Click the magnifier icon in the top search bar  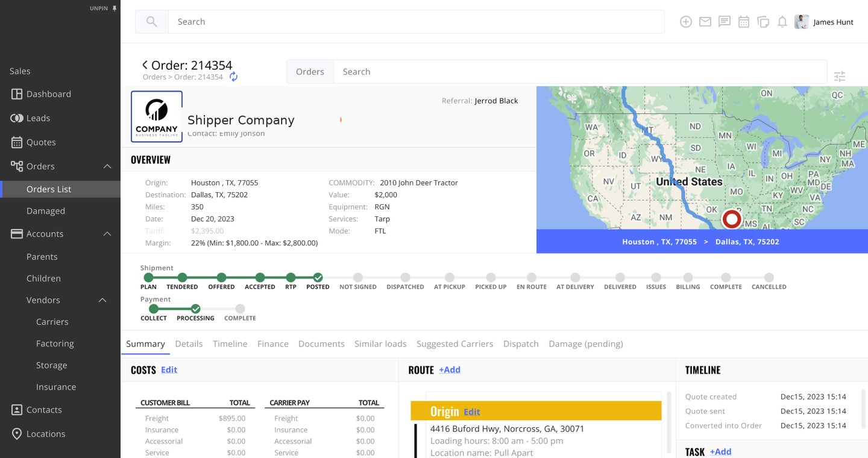152,22
